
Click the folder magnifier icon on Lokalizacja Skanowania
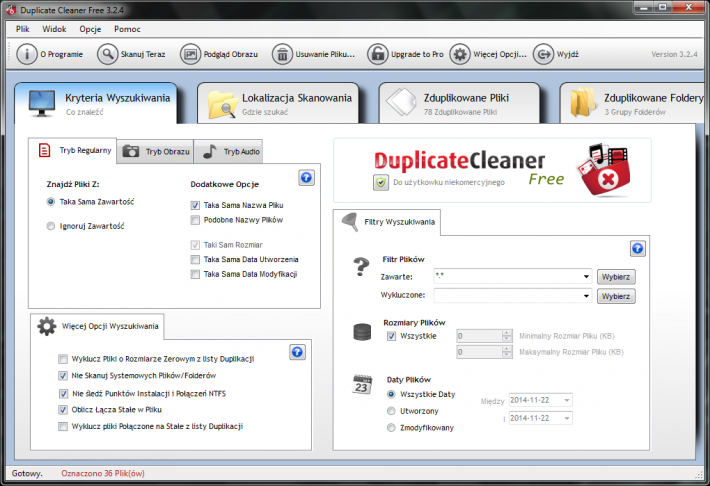222,104
